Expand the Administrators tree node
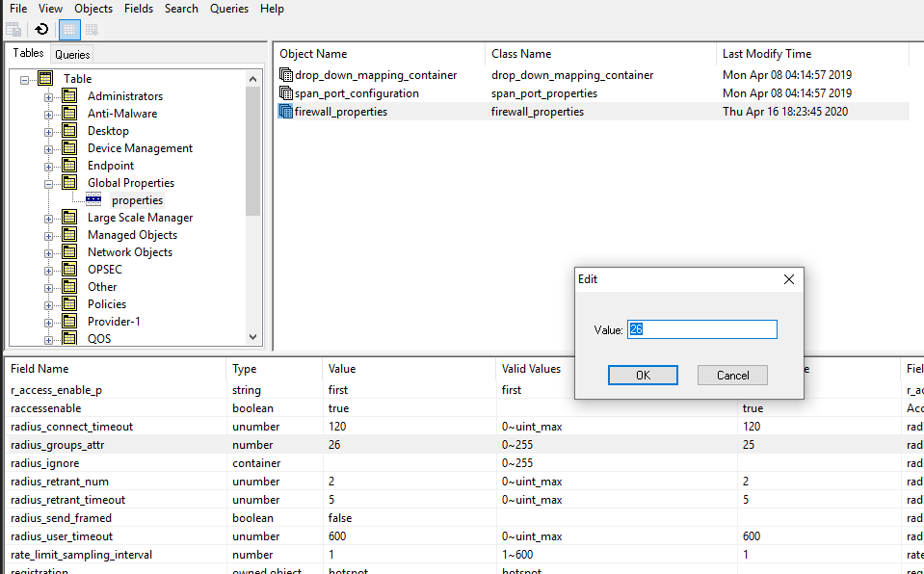924x574 pixels. [48, 97]
